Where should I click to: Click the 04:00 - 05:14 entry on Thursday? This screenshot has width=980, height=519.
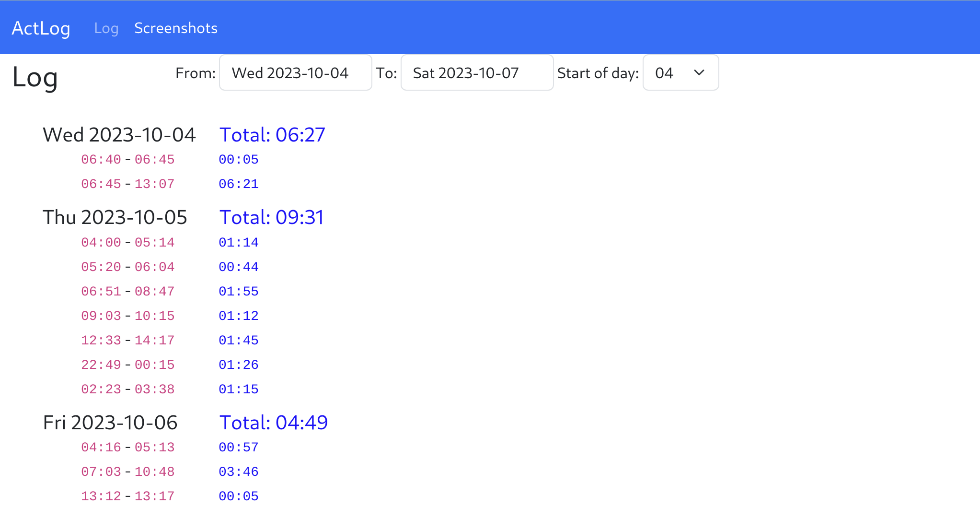point(127,242)
